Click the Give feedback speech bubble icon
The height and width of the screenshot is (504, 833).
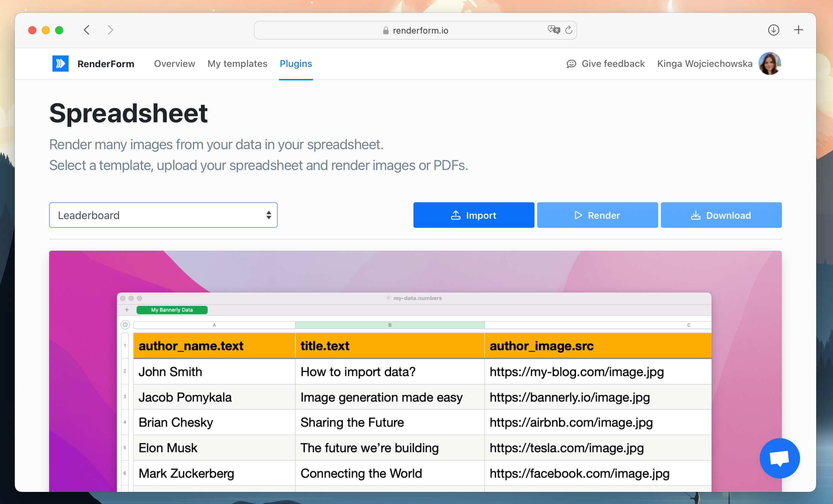[x=571, y=64]
